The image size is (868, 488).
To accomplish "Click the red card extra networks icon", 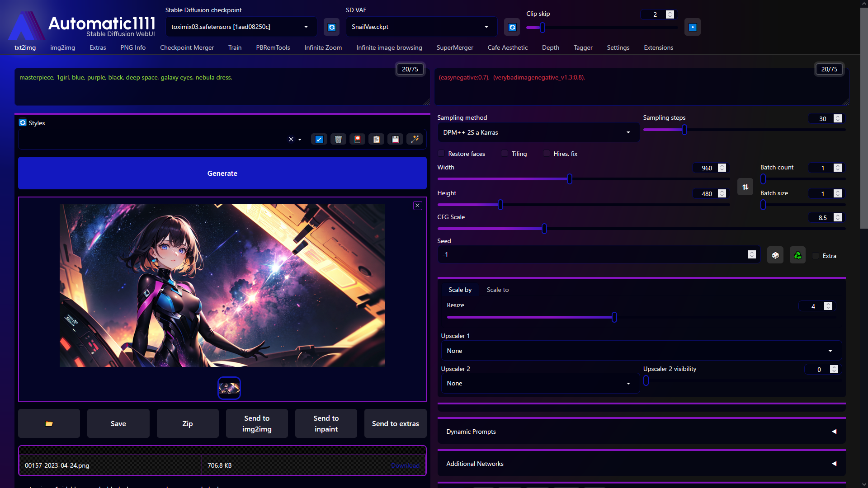I will [x=357, y=139].
